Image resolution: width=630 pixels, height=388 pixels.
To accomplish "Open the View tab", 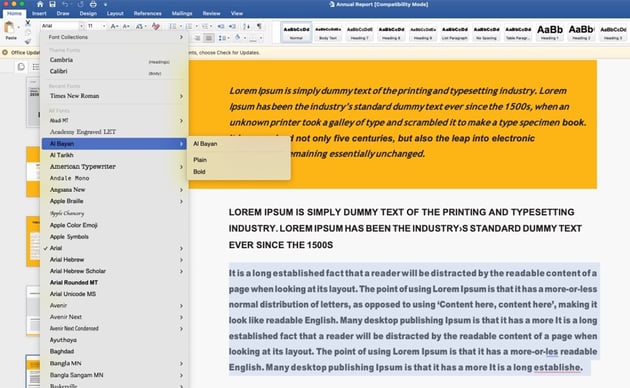I will click(237, 13).
